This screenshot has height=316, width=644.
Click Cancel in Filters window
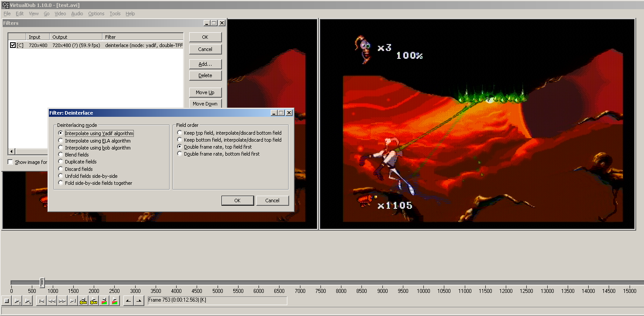[205, 49]
